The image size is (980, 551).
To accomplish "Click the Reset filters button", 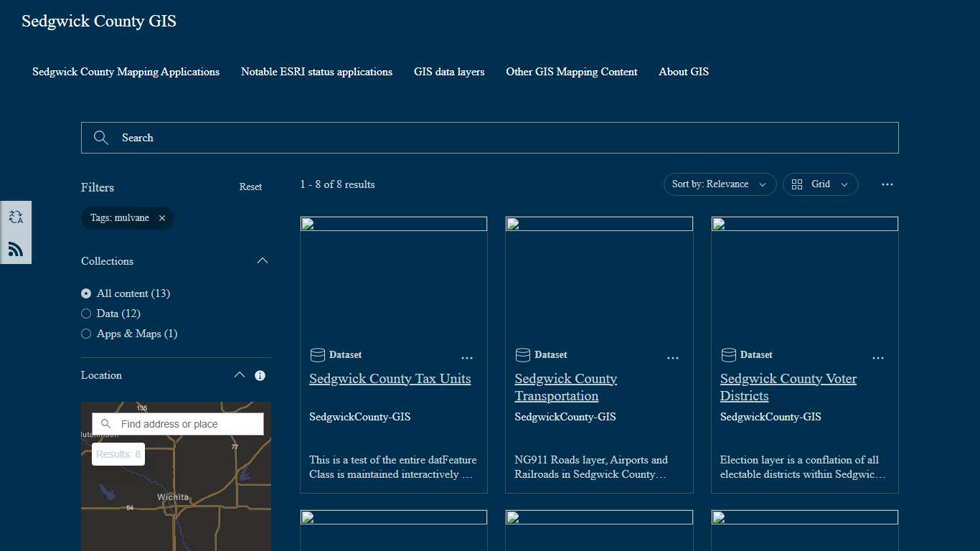I will [x=250, y=187].
